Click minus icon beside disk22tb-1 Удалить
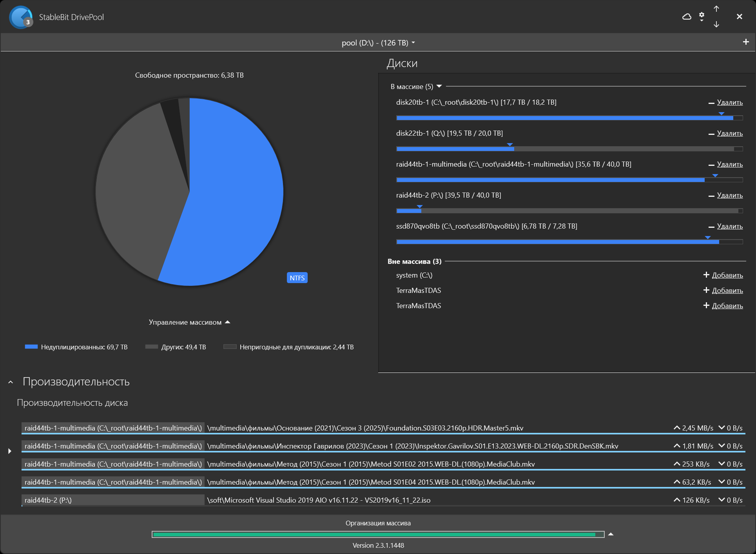 [x=711, y=134]
